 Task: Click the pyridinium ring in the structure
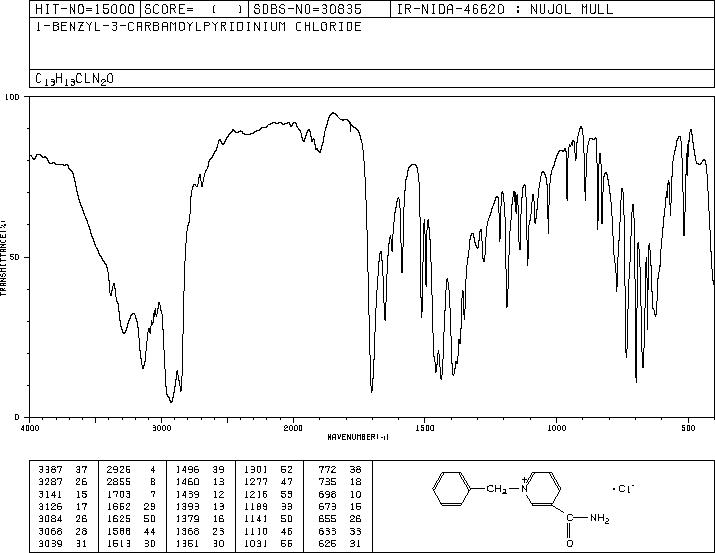[x=543, y=489]
